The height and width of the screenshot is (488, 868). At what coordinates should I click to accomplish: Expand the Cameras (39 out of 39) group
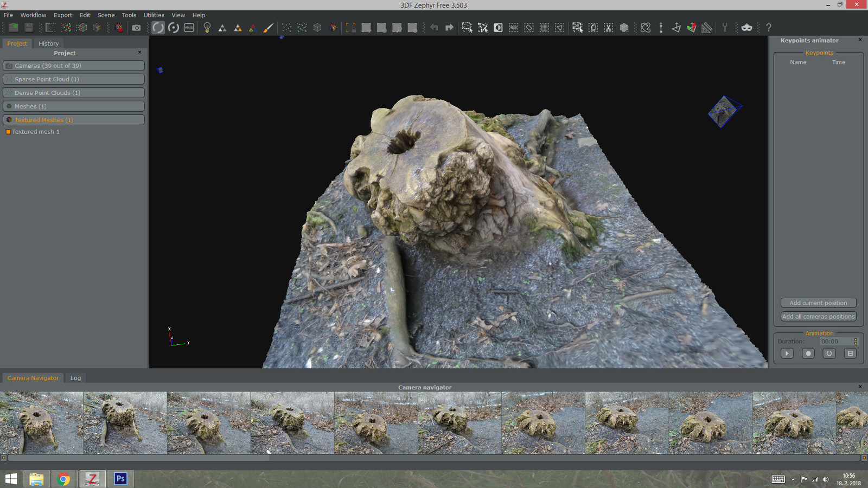point(73,65)
